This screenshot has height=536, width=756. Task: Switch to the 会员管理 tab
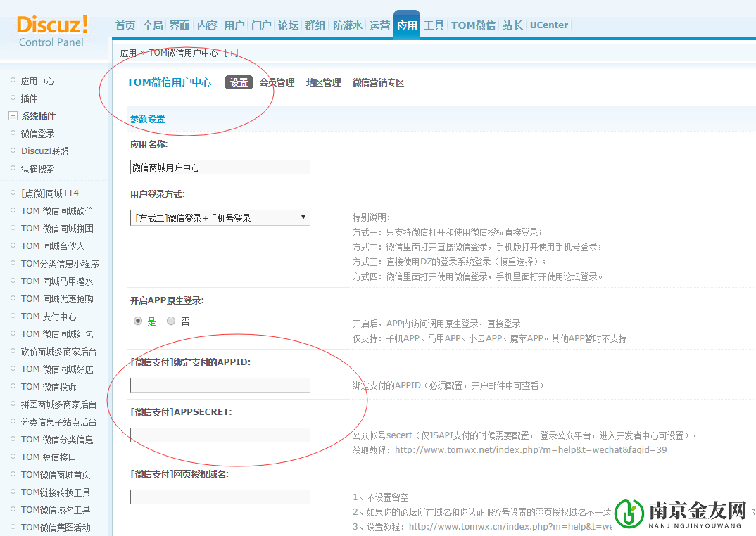click(277, 82)
